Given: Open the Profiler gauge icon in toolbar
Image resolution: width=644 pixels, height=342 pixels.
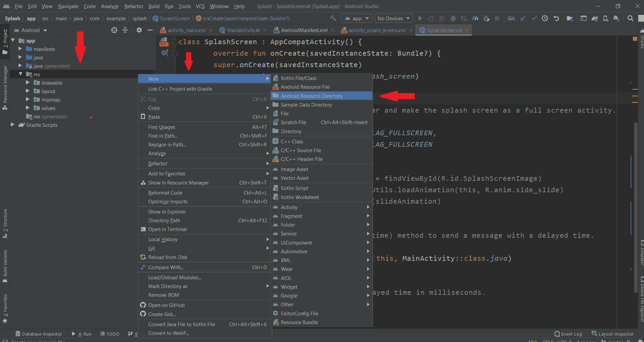Looking at the screenshot, I should [x=475, y=19].
